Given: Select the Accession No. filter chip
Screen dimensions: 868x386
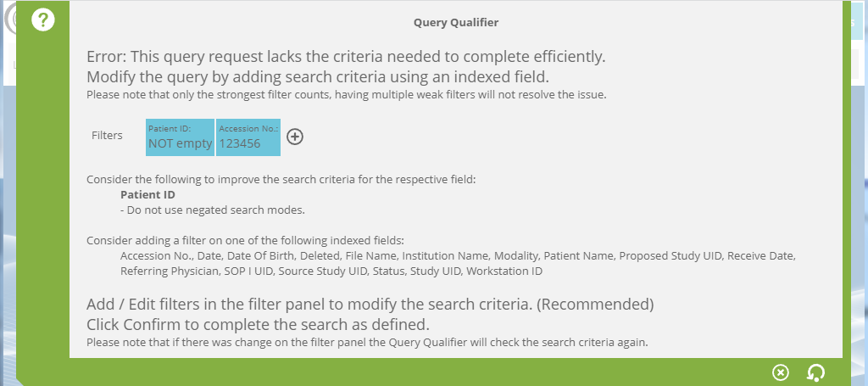Looking at the screenshot, I should (x=248, y=137).
